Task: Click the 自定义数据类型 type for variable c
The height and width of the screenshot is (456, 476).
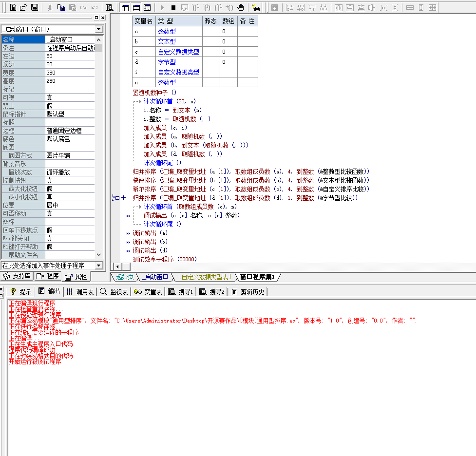Action: [178, 52]
